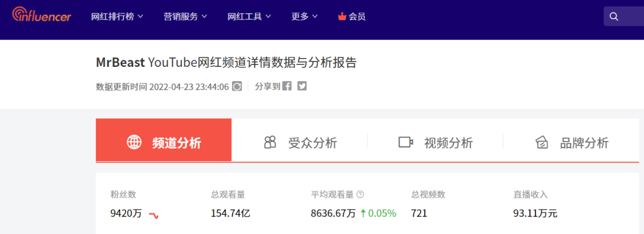Click the video camera icon for 视频分析
Image resolution: width=644 pixels, height=234 pixels.
tap(405, 142)
